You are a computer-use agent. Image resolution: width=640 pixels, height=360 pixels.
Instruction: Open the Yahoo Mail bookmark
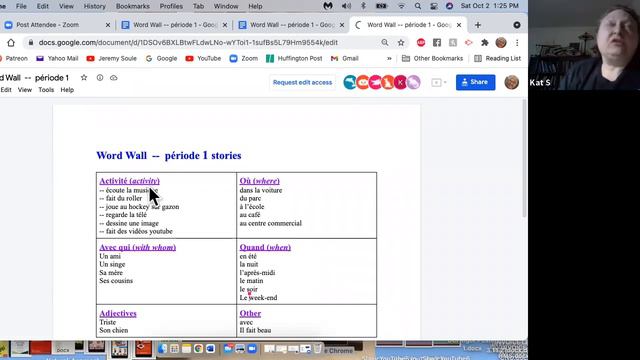tap(57, 58)
